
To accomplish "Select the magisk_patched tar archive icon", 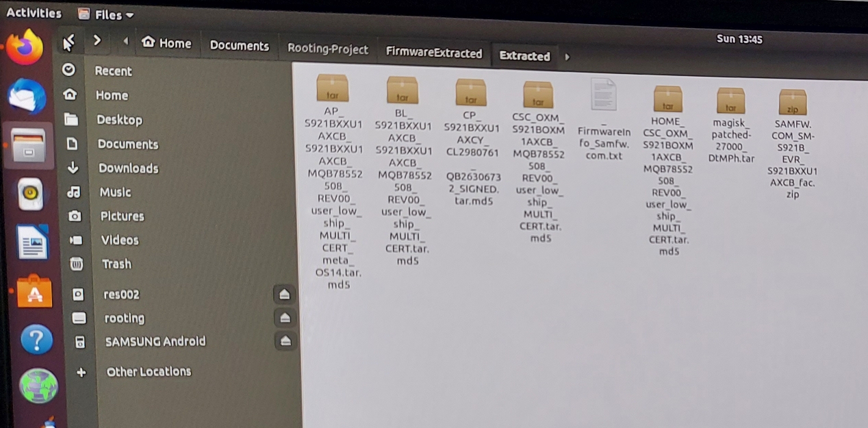I will (x=731, y=100).
